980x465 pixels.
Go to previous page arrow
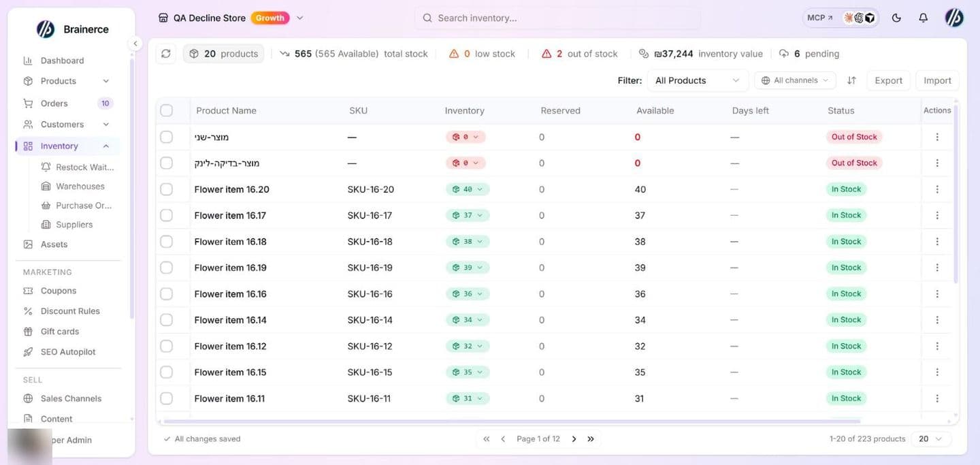(503, 439)
